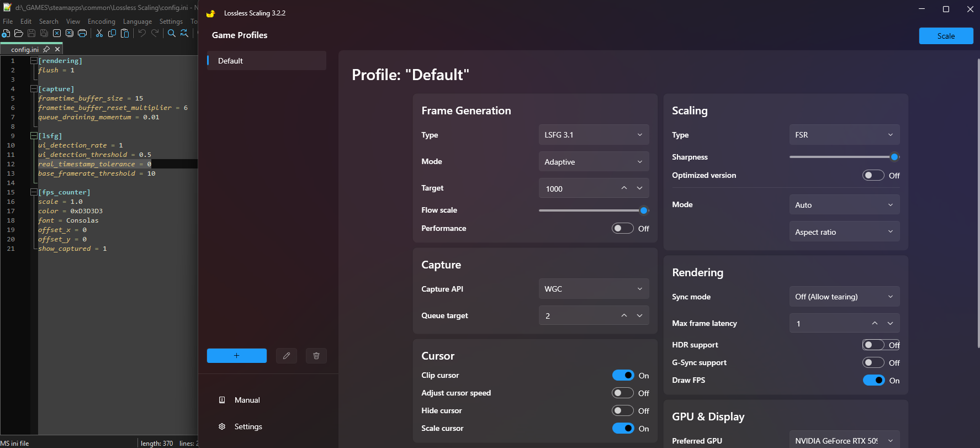Increase the Queue target value

[624, 315]
